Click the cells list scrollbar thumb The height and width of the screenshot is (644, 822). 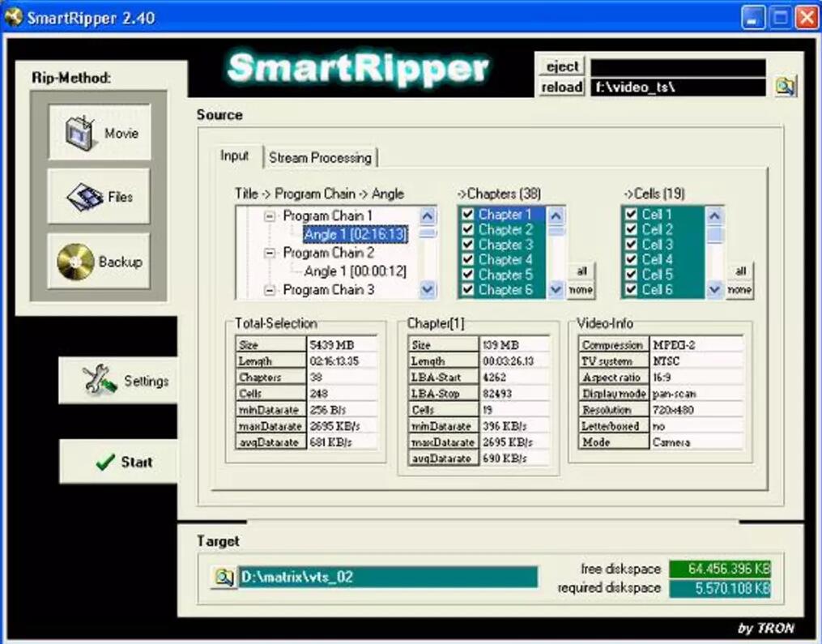714,234
